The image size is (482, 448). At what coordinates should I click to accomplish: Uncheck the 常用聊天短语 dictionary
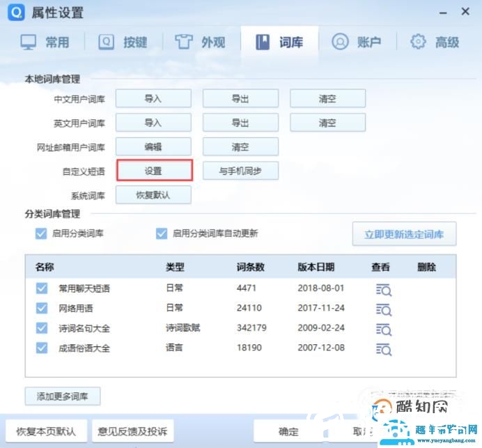[x=42, y=288]
